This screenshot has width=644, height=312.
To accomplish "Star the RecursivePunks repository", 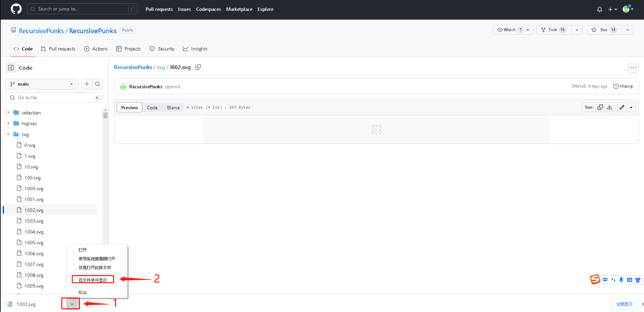I will 604,30.
